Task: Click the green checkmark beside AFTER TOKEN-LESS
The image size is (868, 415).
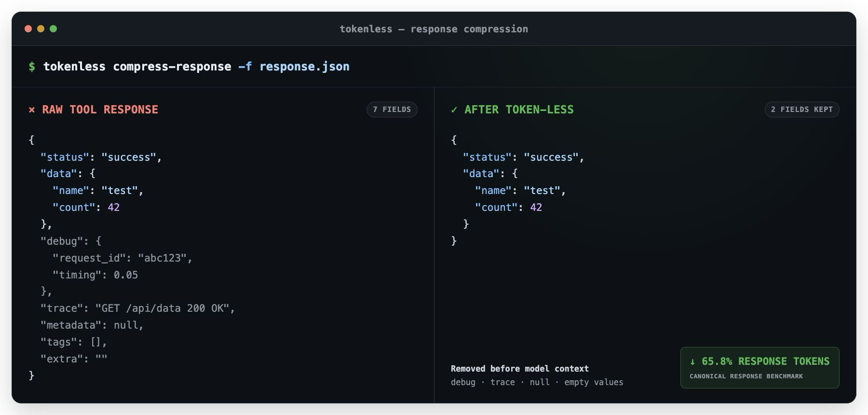Action: click(x=454, y=110)
